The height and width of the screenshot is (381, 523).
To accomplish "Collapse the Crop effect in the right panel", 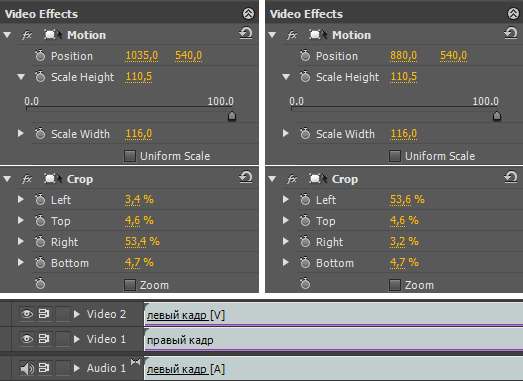I will tap(272, 179).
